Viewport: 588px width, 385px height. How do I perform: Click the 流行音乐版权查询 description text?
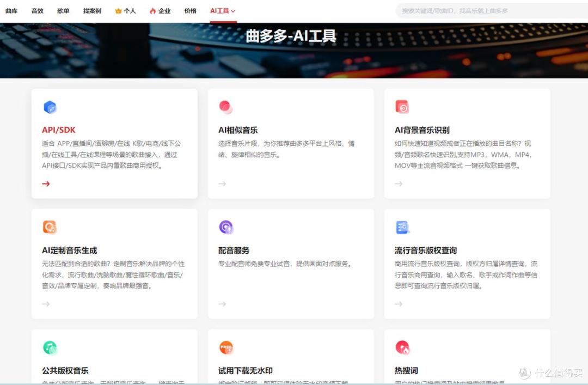click(x=466, y=274)
